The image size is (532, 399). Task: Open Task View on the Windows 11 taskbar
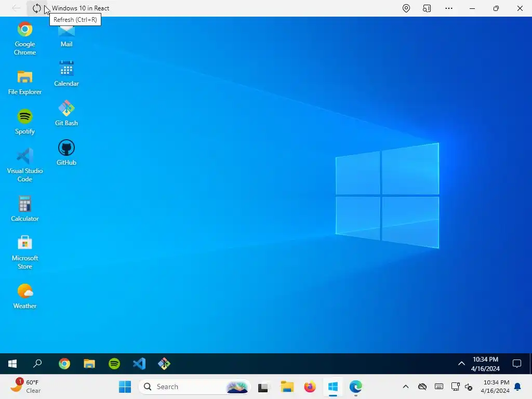click(x=263, y=387)
